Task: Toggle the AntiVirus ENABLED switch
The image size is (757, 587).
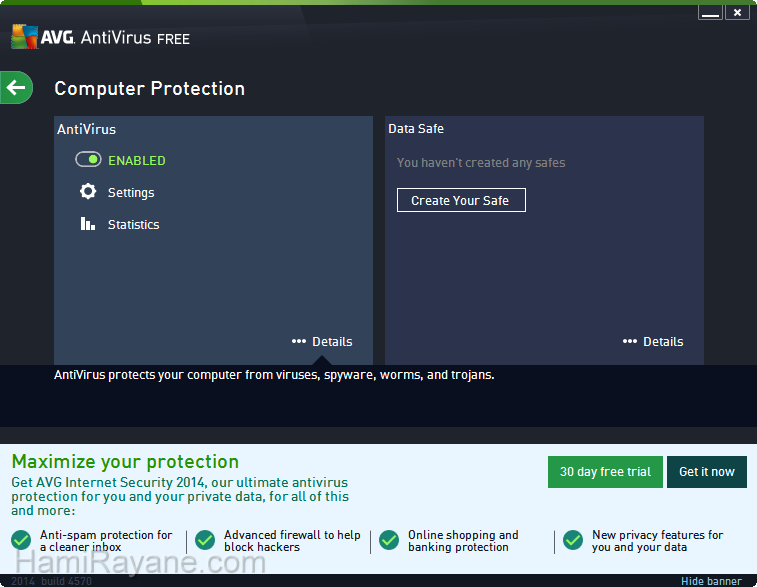Action: [88, 160]
